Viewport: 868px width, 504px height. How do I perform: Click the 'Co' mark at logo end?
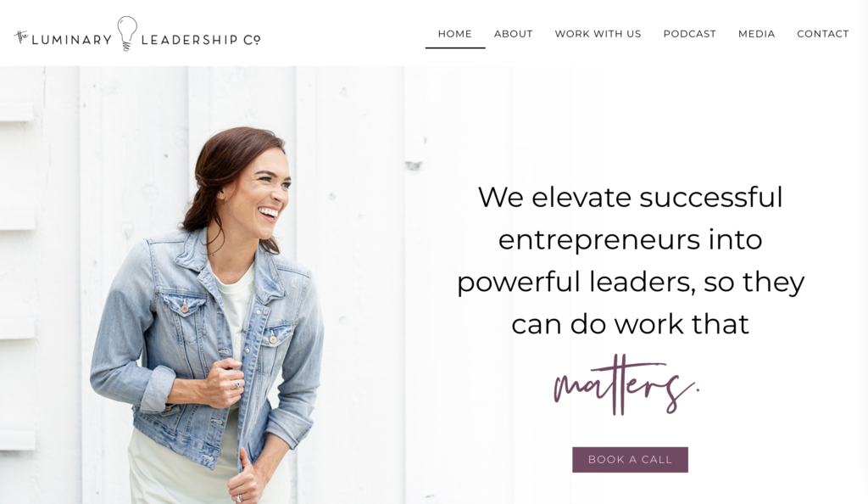coord(252,40)
